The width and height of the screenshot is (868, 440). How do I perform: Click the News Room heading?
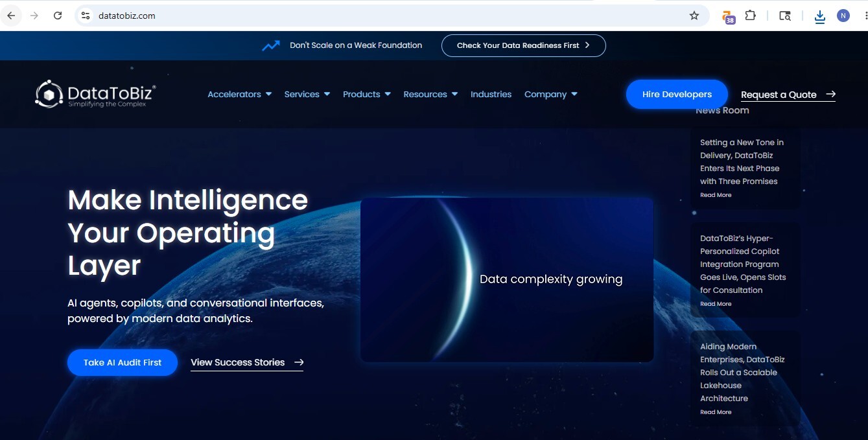pos(722,111)
